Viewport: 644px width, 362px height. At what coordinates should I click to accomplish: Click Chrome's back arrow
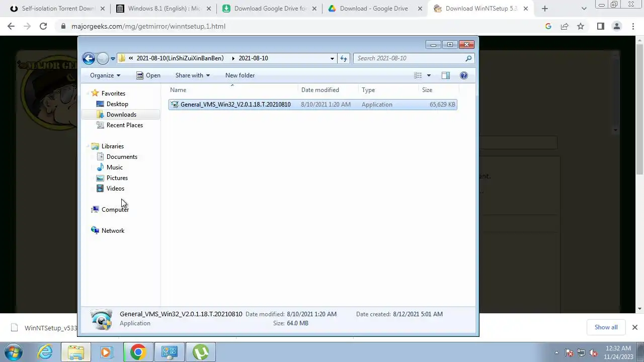(11, 26)
